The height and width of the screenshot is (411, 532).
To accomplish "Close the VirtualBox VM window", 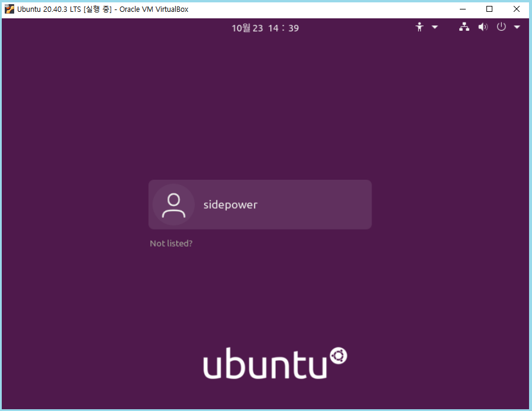I will [x=517, y=9].
